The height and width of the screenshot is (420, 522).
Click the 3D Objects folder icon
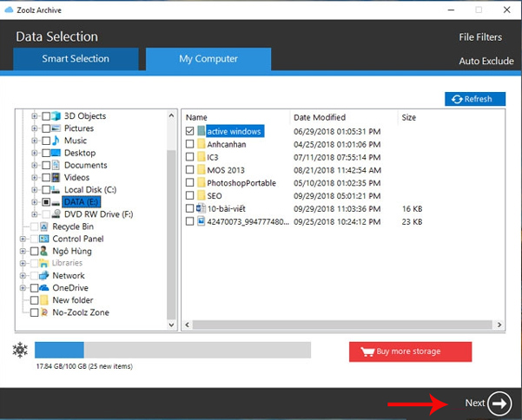click(56, 115)
